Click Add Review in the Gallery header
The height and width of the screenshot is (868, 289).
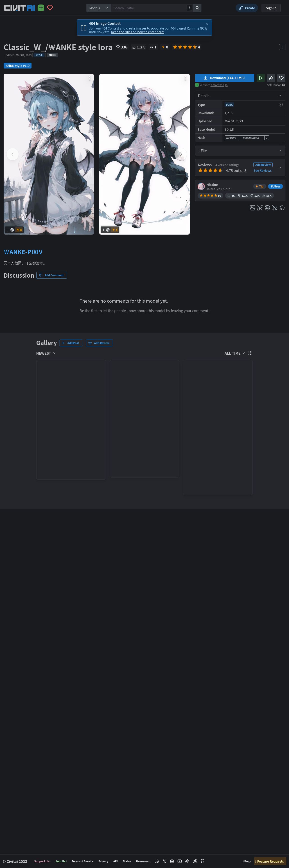click(x=99, y=343)
